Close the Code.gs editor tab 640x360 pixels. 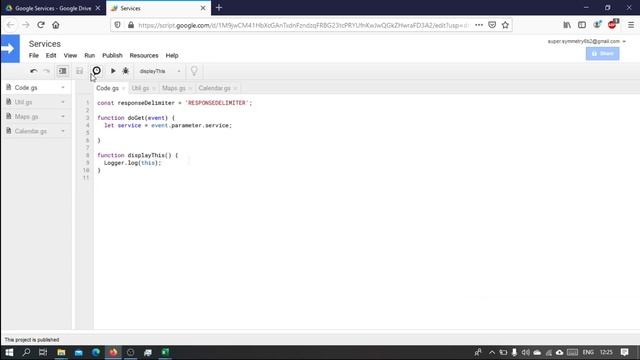[123, 89]
